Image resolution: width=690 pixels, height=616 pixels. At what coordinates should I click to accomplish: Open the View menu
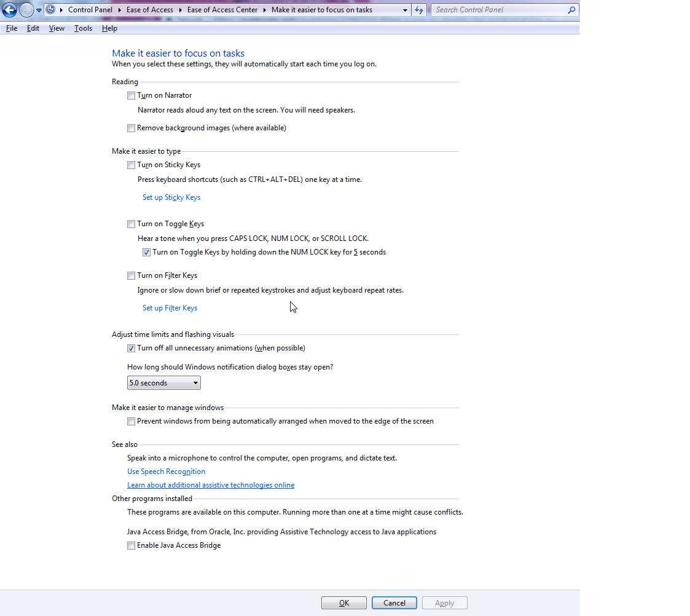[x=57, y=28]
